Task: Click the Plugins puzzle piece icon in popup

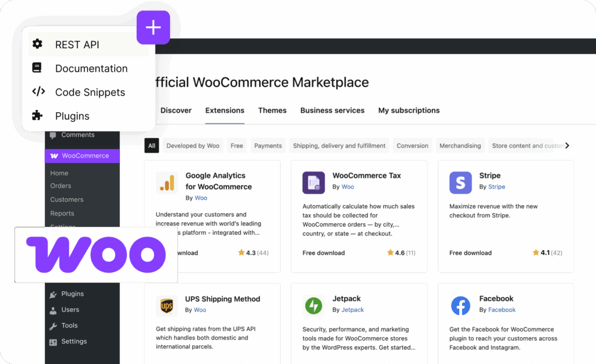Action: click(x=37, y=116)
